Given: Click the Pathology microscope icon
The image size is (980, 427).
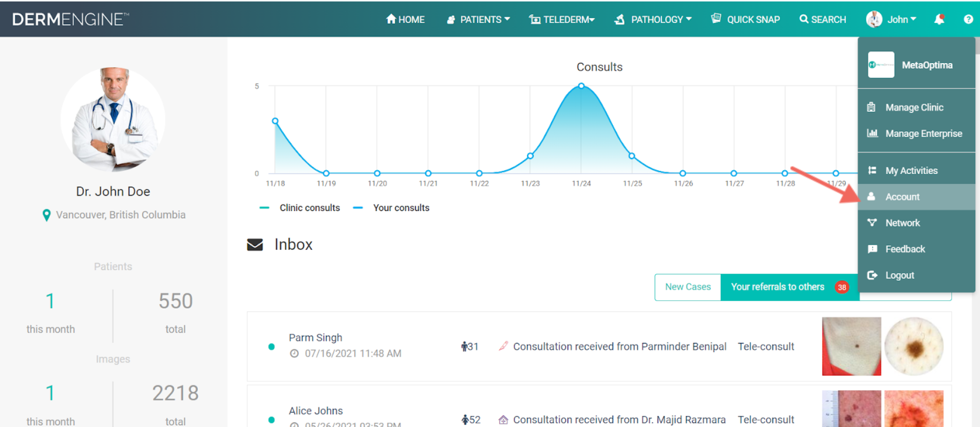Looking at the screenshot, I should [620, 20].
